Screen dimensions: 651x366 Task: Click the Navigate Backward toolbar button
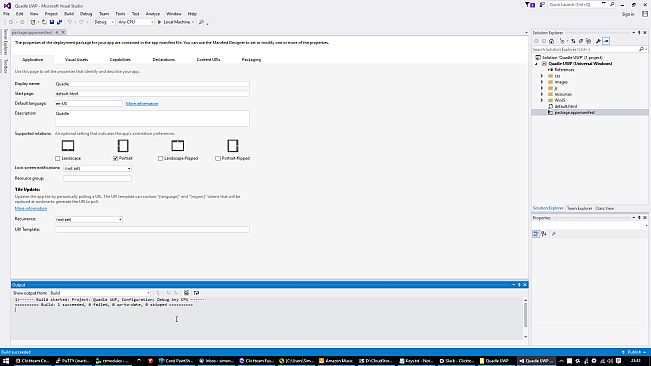click(11, 22)
